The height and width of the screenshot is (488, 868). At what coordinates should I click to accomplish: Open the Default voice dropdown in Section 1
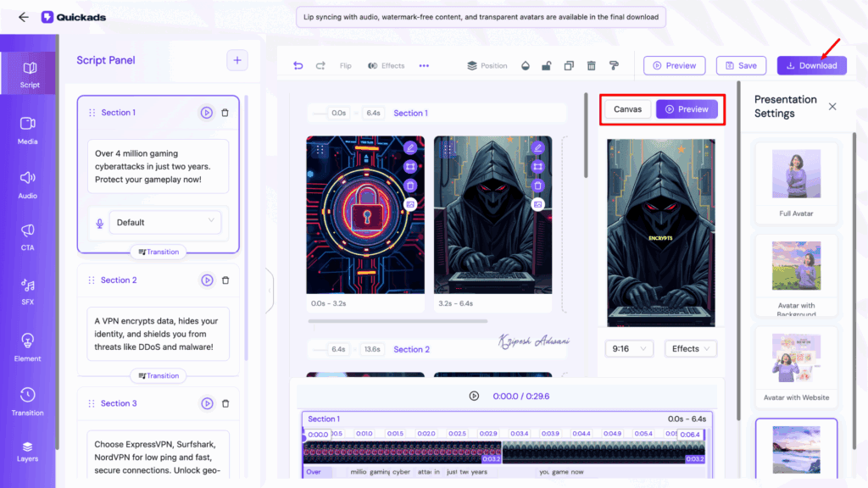tap(166, 222)
